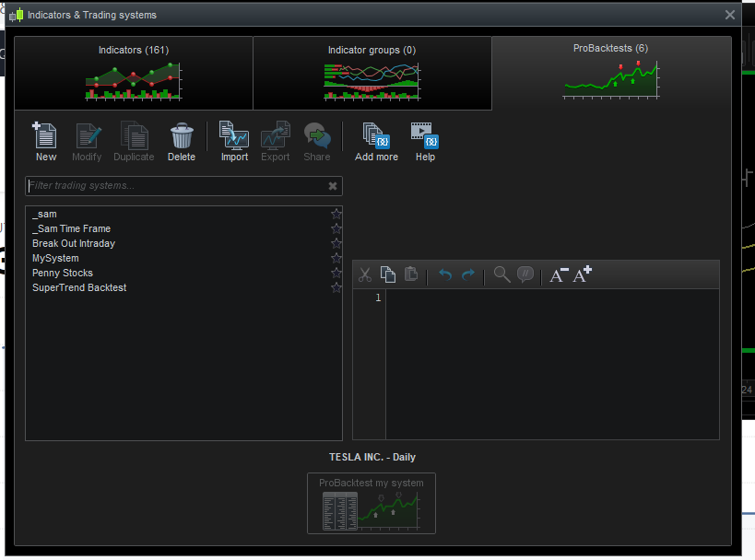
Task: Star the Break Out Intraday system
Action: pyautogui.click(x=336, y=243)
